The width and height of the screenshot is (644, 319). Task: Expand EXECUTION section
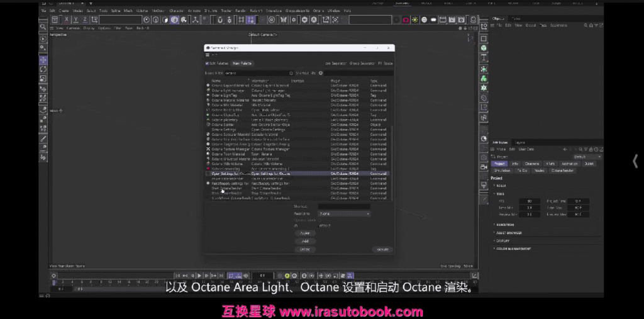(x=505, y=225)
